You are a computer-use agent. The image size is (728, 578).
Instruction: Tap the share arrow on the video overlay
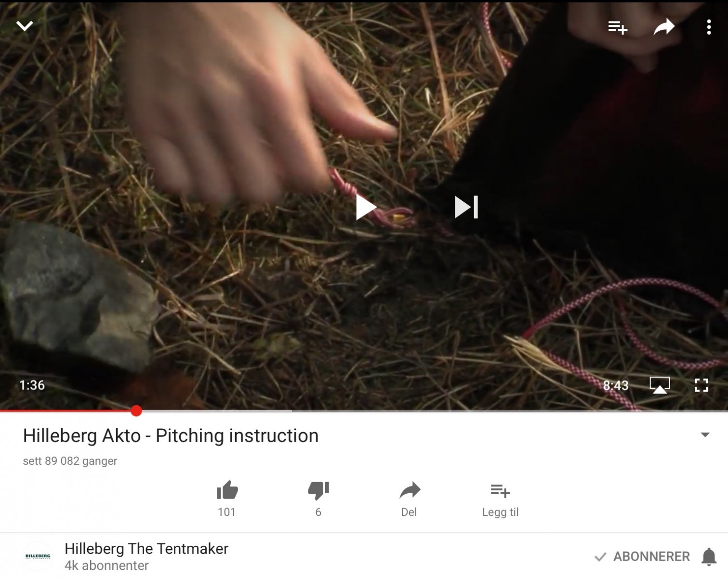point(664,27)
